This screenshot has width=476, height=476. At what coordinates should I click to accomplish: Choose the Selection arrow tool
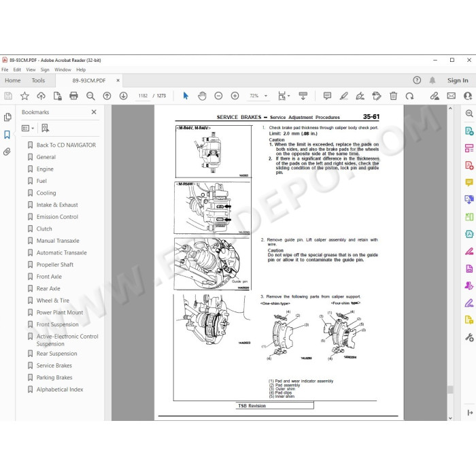(186, 97)
